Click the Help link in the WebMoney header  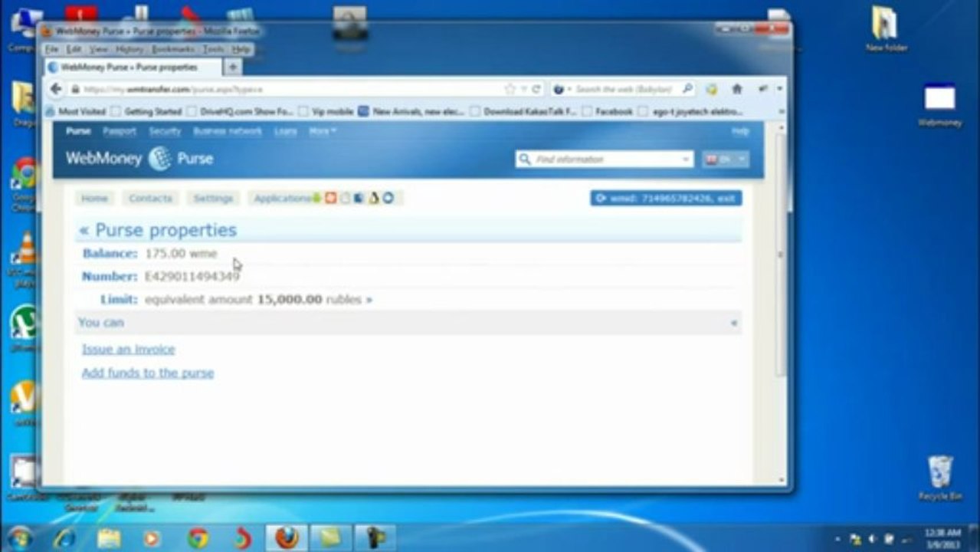coord(740,131)
